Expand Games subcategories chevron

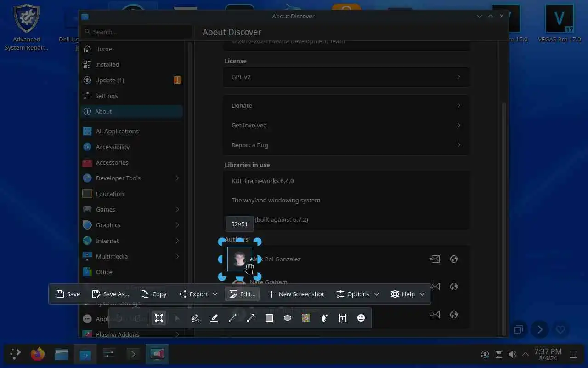tap(177, 209)
